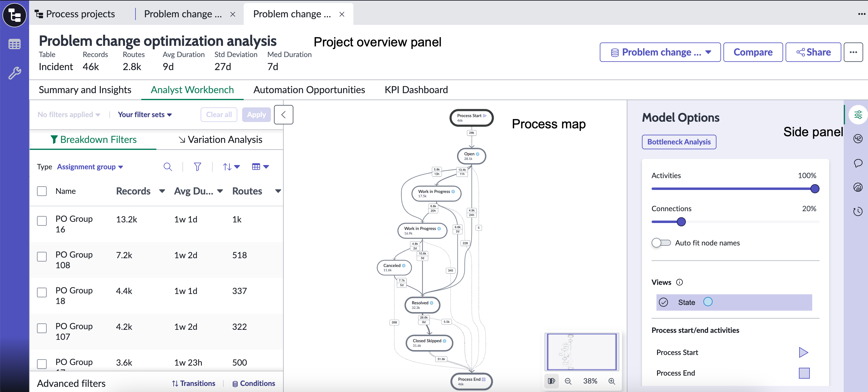This screenshot has width=868, height=392.
Task: Adjust the Connections slider handle
Action: [x=681, y=222]
